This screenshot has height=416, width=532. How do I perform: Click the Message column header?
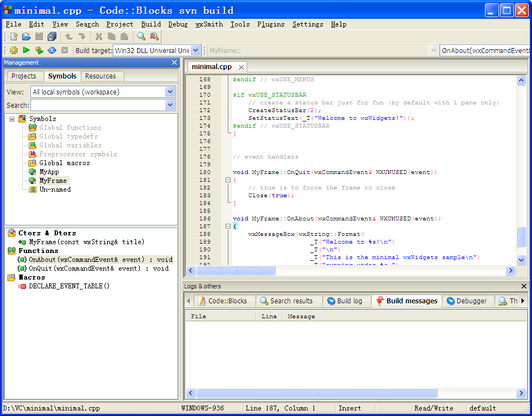[301, 317]
